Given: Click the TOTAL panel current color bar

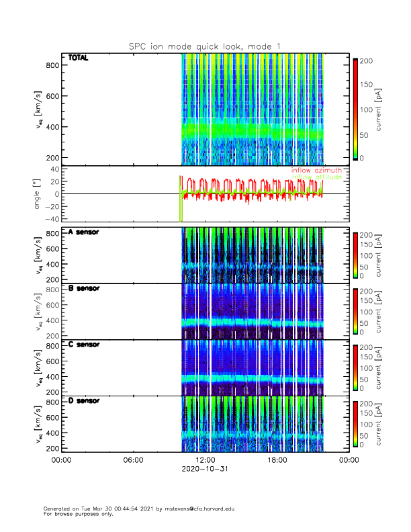Looking at the screenshot, I should [x=355, y=109].
